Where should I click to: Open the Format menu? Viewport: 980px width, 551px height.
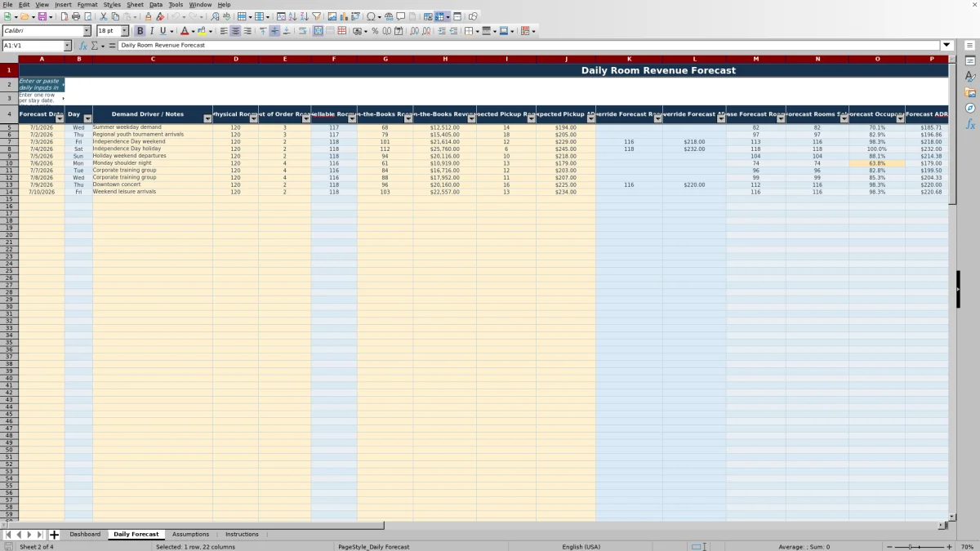(87, 5)
